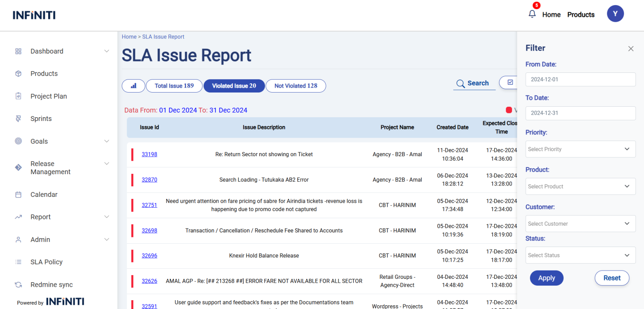Click the Reset filter button

click(612, 278)
